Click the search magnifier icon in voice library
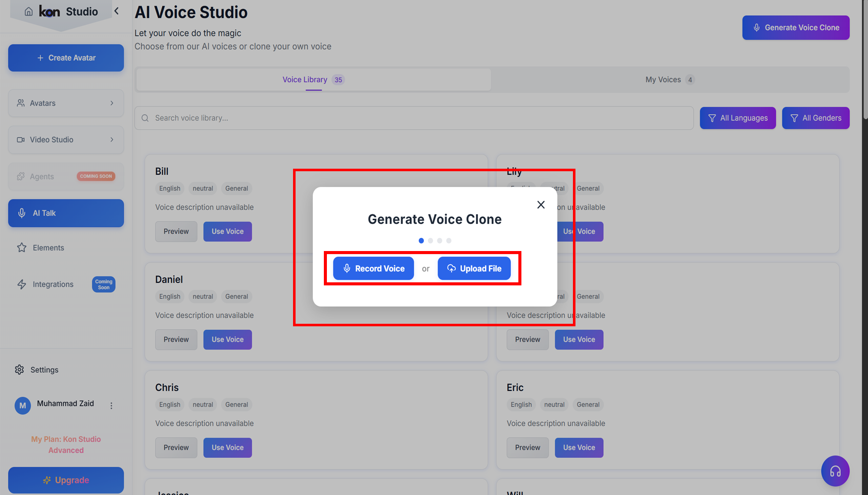This screenshot has height=495, width=868. pos(146,118)
